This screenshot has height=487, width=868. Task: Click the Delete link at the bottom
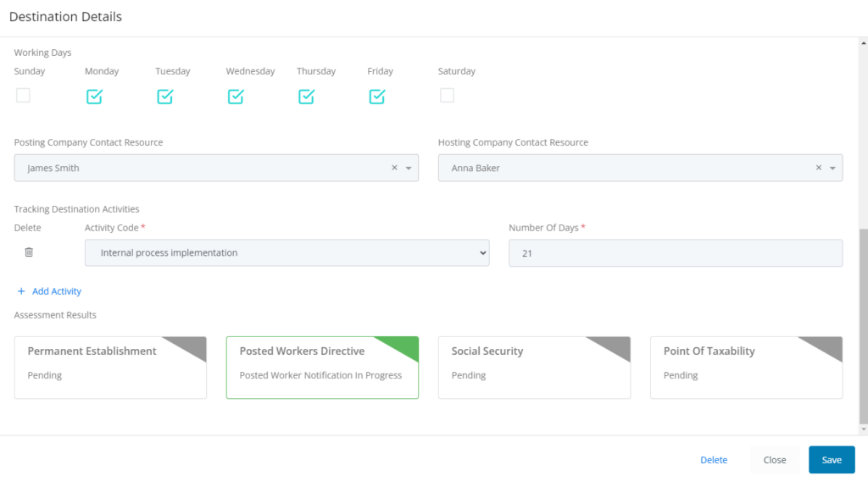[714, 460]
